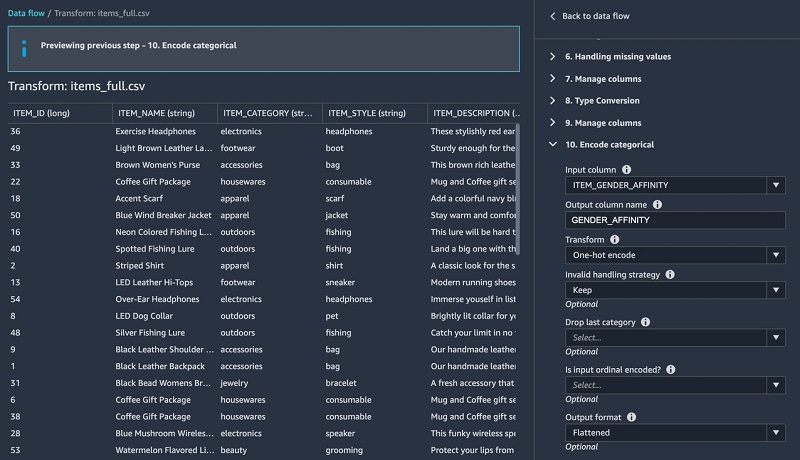Click the 'scarf' style cell
Image resolution: width=800 pixels, height=460 pixels.
(x=335, y=198)
